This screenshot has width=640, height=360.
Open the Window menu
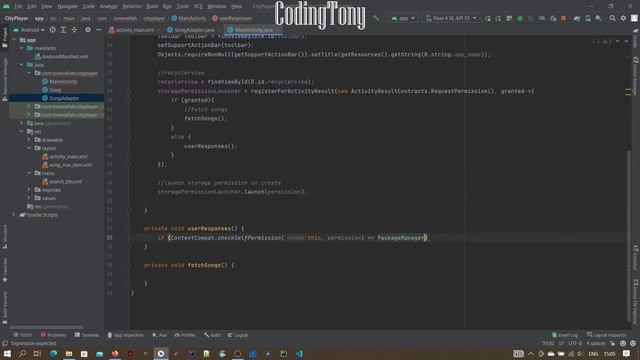217,7
